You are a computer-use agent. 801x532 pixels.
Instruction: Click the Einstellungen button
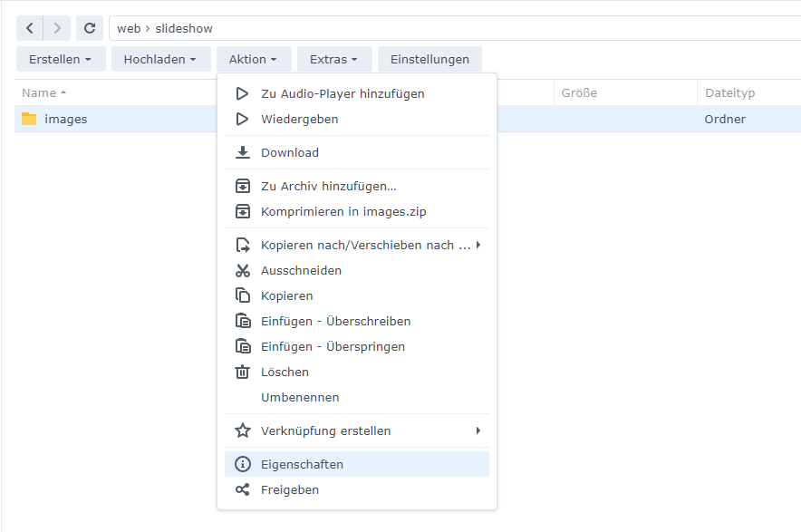point(429,59)
